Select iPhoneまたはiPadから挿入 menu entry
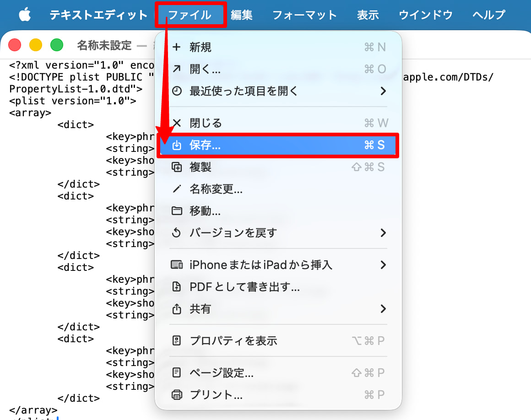 click(x=278, y=264)
